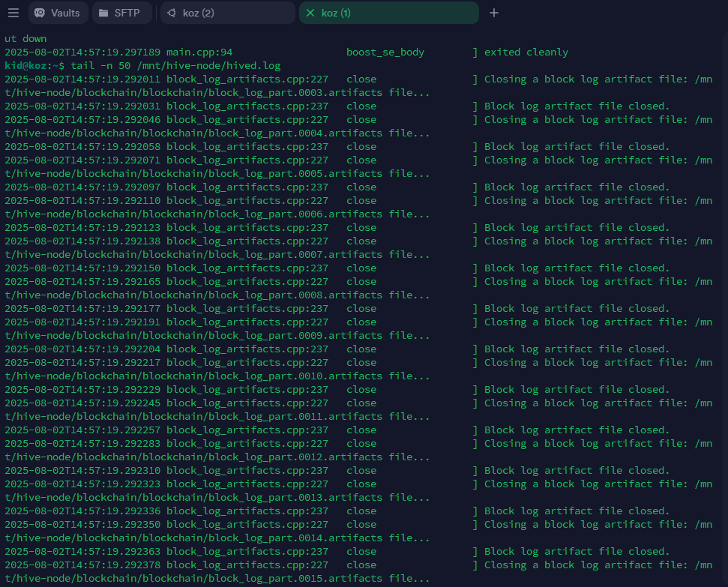Click timestamp 2025-08-02T14:57:19.292283
Screen dimensions: 728x587
coord(82,444)
